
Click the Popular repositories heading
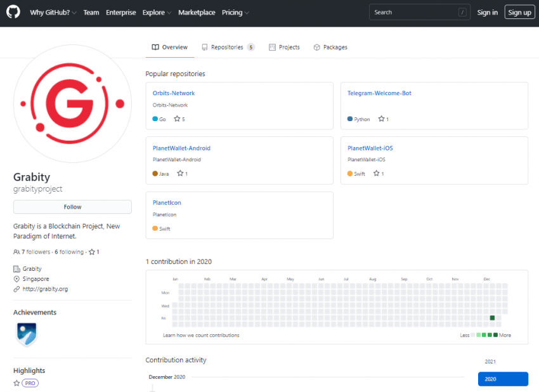click(175, 74)
